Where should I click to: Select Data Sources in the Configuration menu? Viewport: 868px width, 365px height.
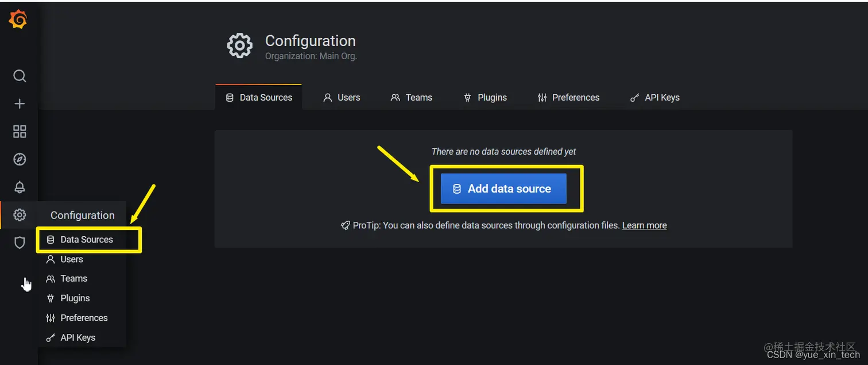(x=86, y=239)
